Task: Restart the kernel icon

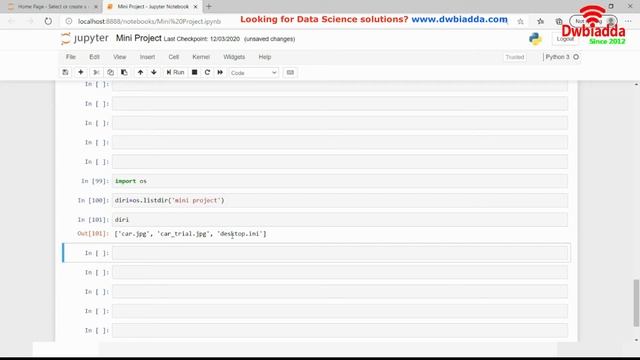Action: (x=207, y=72)
